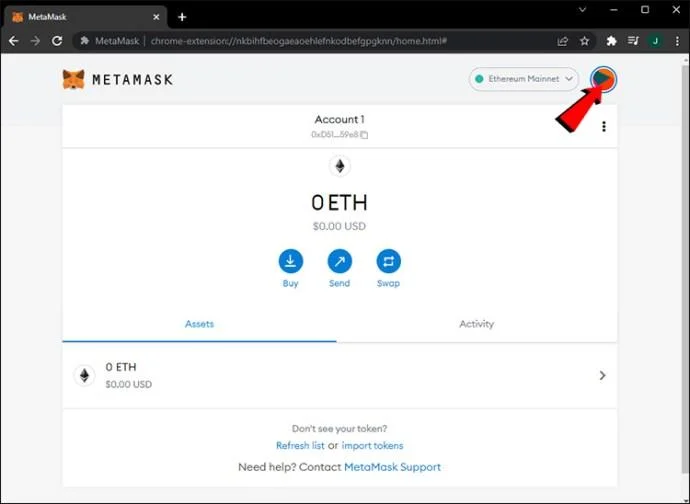Click the Swap icon button

(388, 261)
